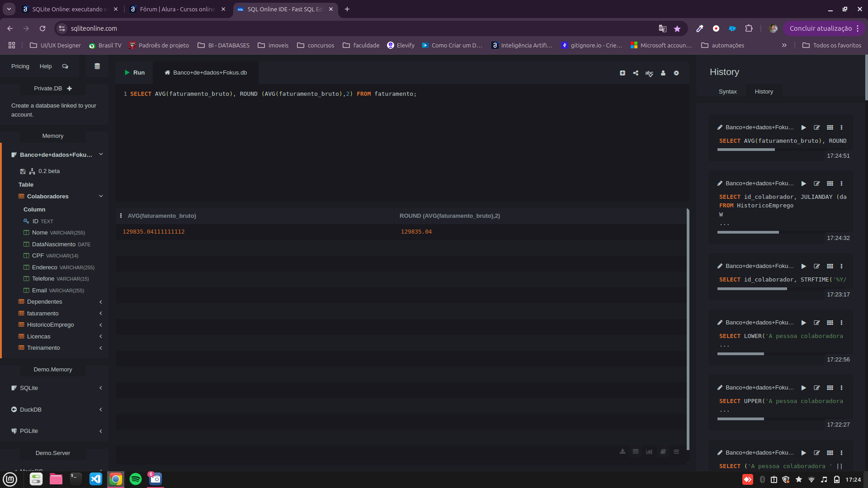Switch to the Syntax tab
The width and height of the screenshot is (868, 488).
[x=727, y=92]
